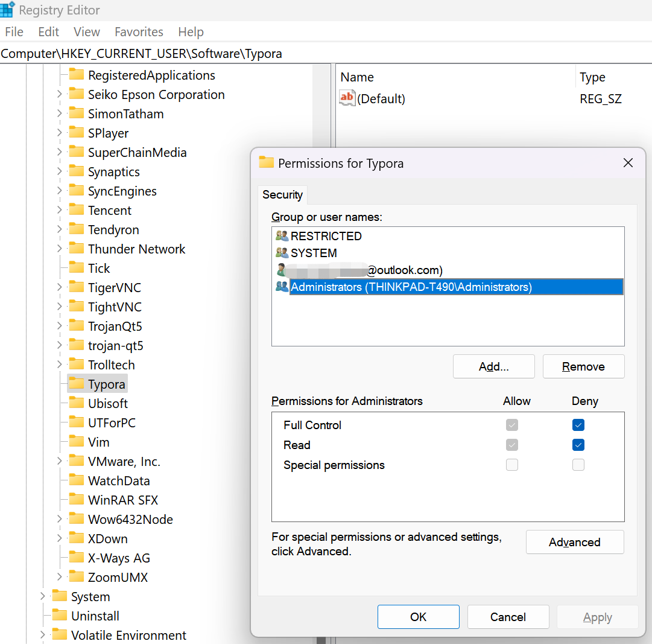Click the RegisteredApplications folder icon
Screen dimensions: 652x644
pyautogui.click(x=76, y=74)
